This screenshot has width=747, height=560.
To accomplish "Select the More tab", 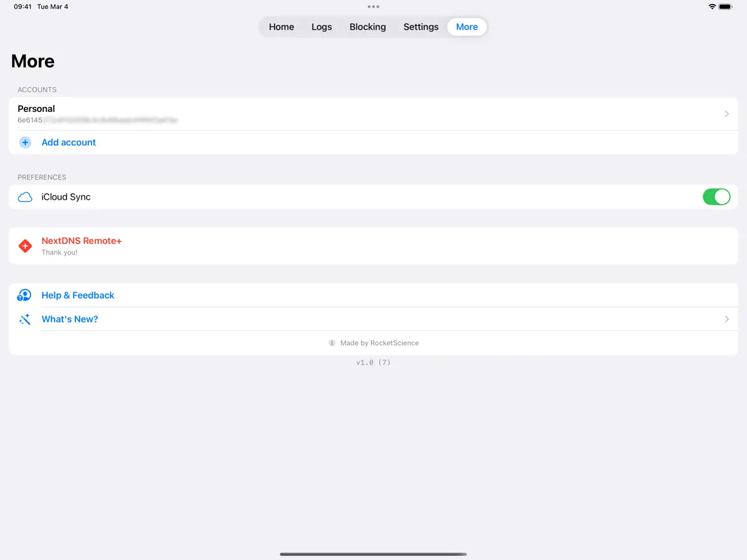I will click(467, 27).
